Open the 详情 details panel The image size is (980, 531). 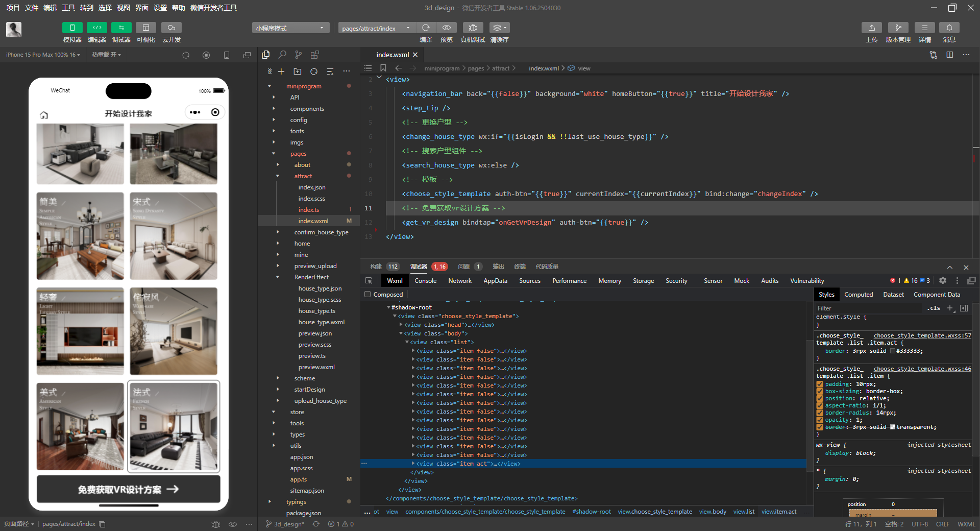point(925,28)
